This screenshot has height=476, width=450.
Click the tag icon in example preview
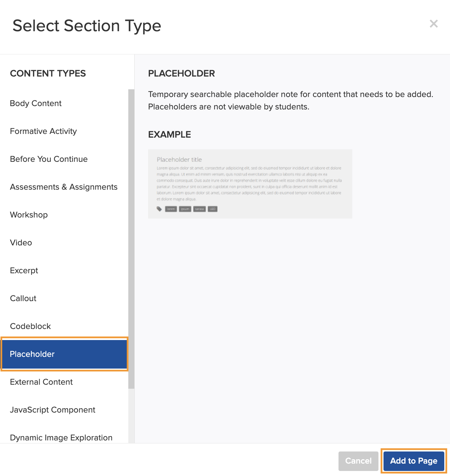pyautogui.click(x=159, y=209)
